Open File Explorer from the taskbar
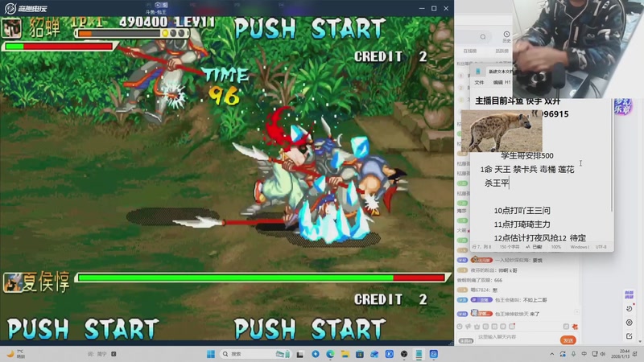Viewport: 644px width, 362px height. 345,354
